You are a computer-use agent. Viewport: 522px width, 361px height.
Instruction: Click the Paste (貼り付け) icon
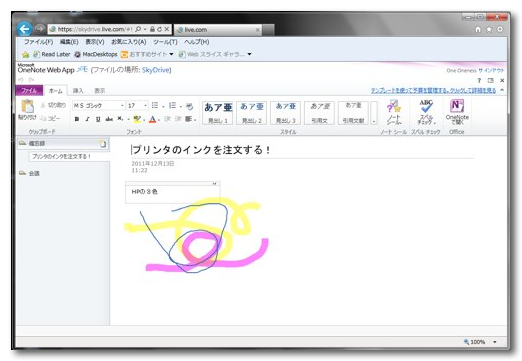click(27, 106)
